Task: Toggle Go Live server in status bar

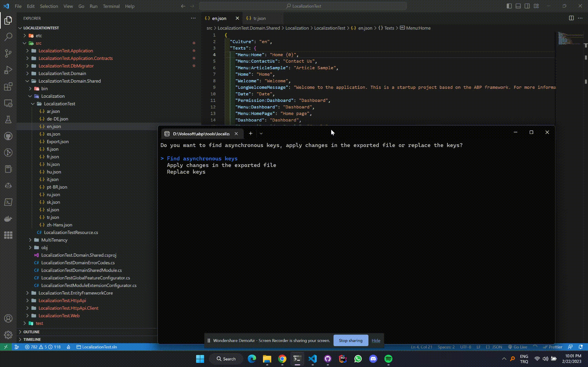Action: 517,347
